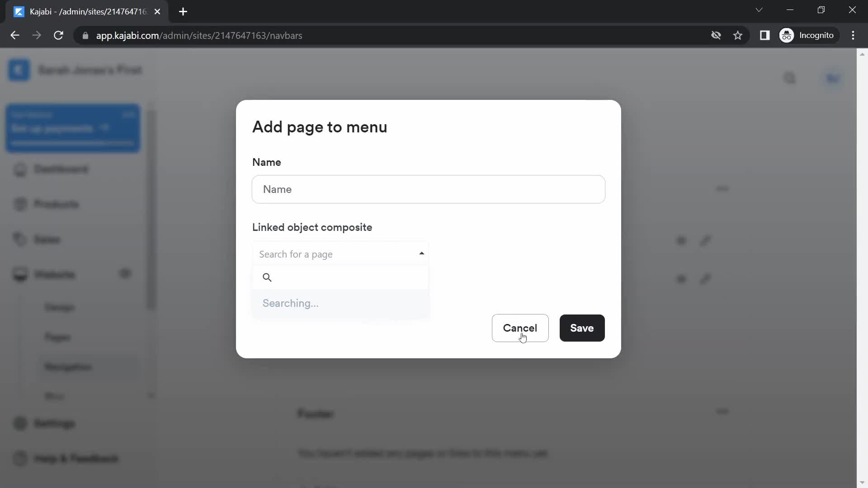Click the Sales sidebar icon

(x=20, y=238)
